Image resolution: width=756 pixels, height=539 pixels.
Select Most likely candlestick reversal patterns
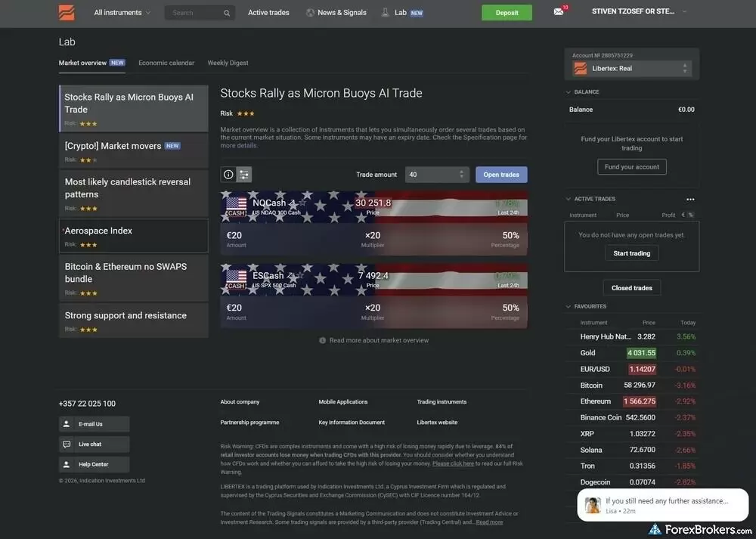coord(134,194)
